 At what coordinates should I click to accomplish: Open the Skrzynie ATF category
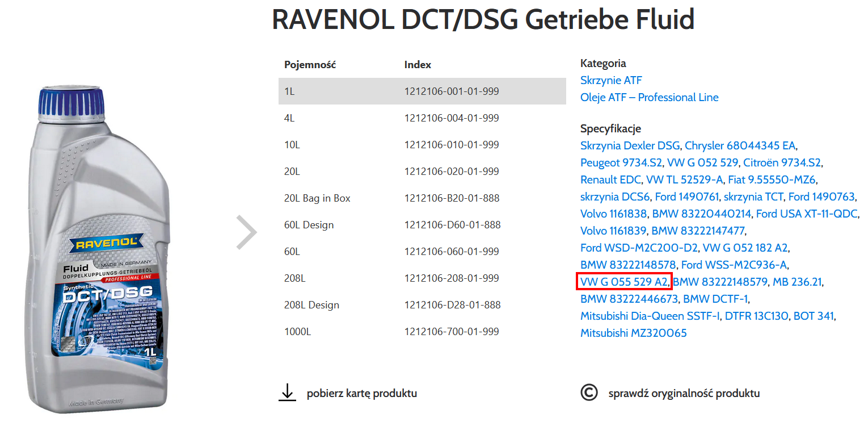[611, 80]
